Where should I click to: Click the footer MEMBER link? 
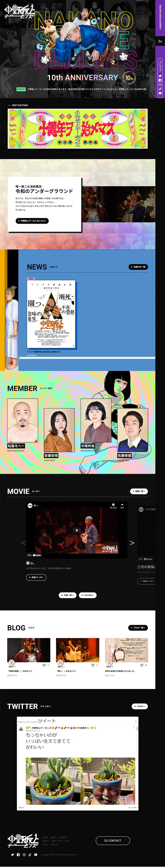coord(63,837)
